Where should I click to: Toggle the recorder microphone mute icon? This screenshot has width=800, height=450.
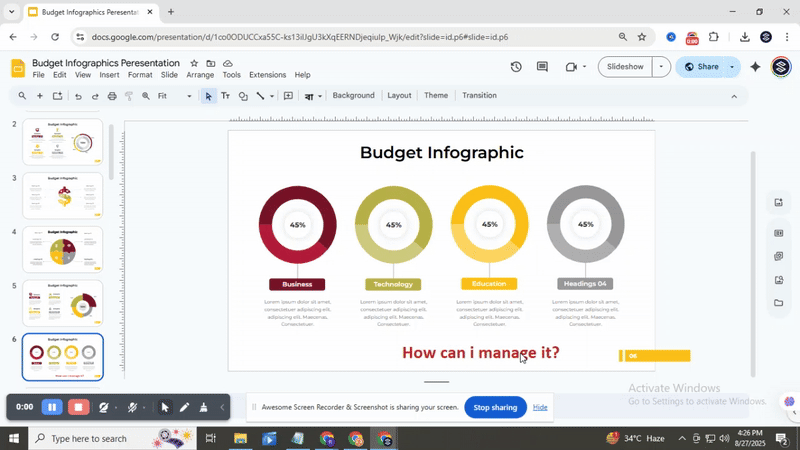(132, 408)
